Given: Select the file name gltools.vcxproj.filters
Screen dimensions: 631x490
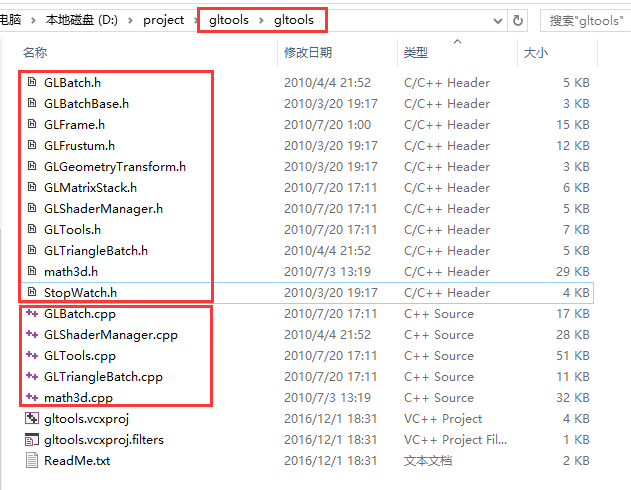Looking at the screenshot, I should (x=104, y=439).
